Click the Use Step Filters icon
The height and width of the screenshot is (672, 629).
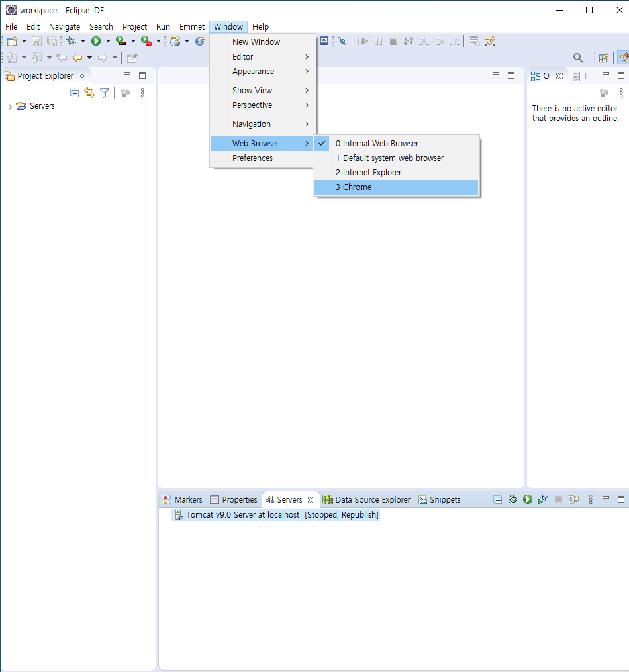pos(490,41)
